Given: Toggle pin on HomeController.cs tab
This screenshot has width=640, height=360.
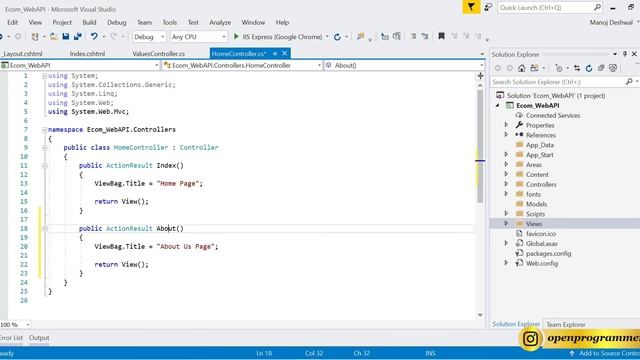Looking at the screenshot, I should coord(275,53).
